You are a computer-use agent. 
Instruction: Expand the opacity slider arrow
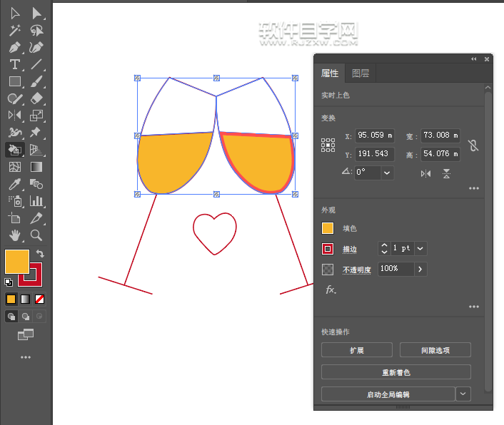420,269
